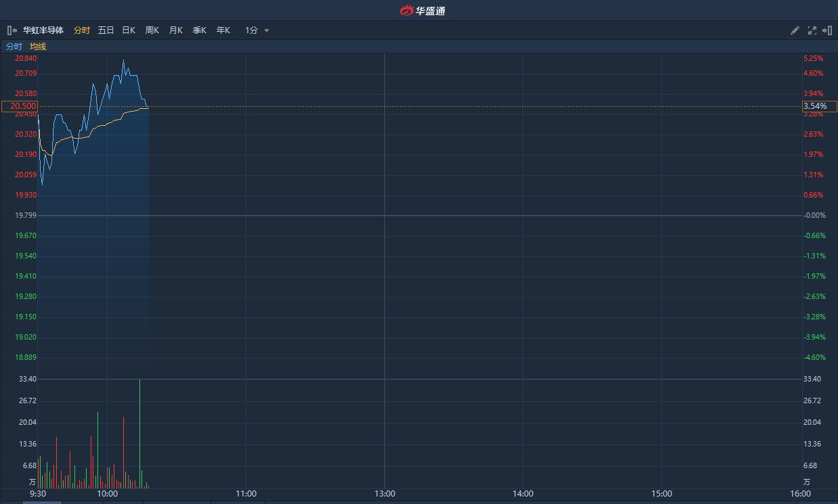Click the 20.04 left volume axis label
Viewport: 838px width, 504px height.
pos(28,422)
